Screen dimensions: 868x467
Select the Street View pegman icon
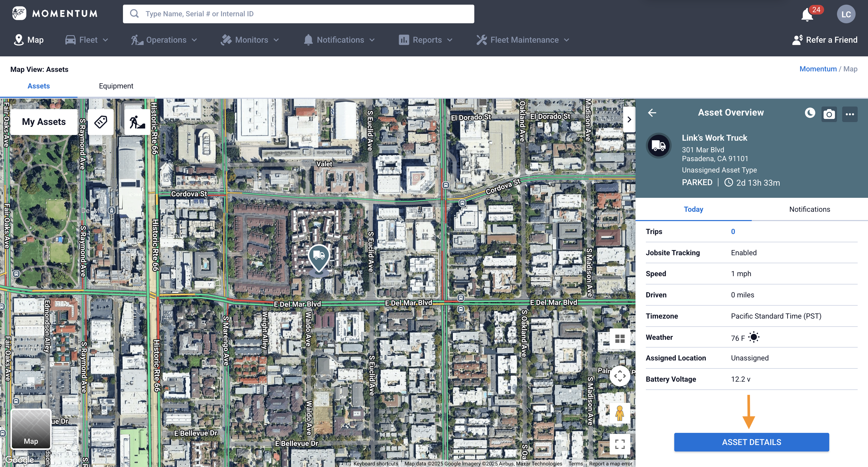click(620, 413)
